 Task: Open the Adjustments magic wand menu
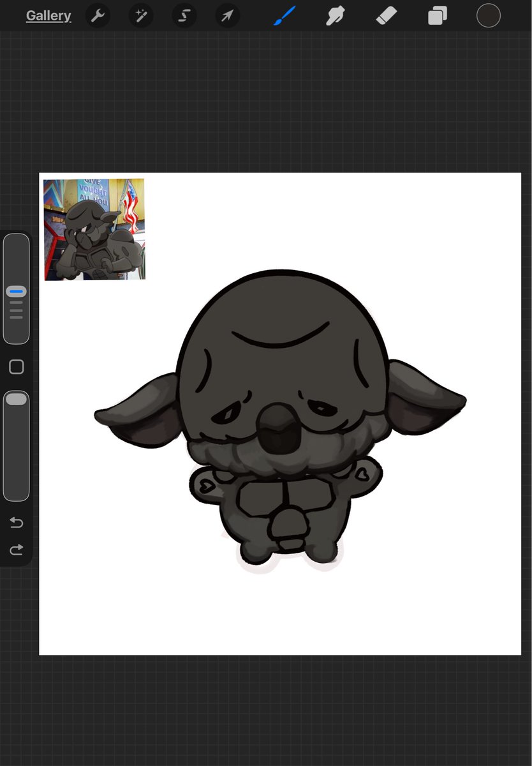[141, 16]
